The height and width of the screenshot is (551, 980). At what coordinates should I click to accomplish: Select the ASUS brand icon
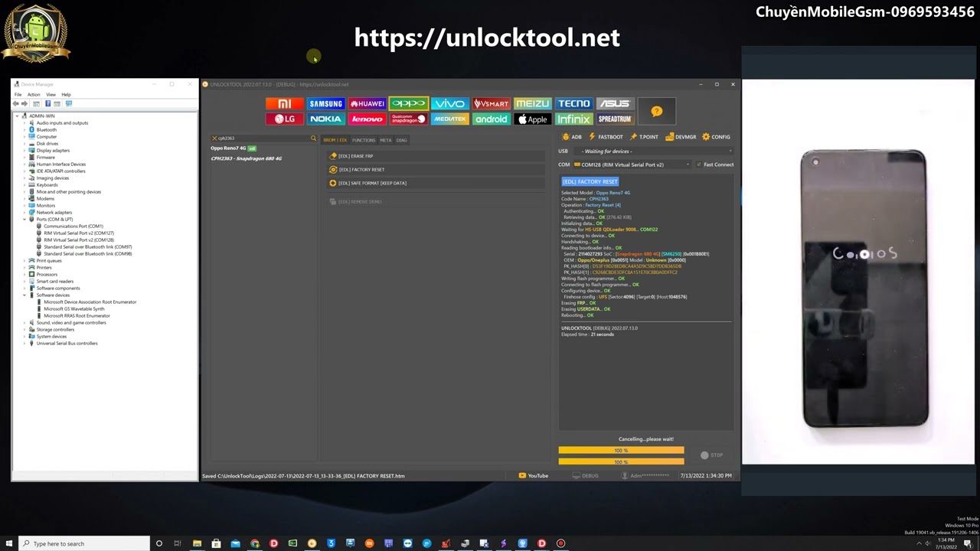click(614, 103)
